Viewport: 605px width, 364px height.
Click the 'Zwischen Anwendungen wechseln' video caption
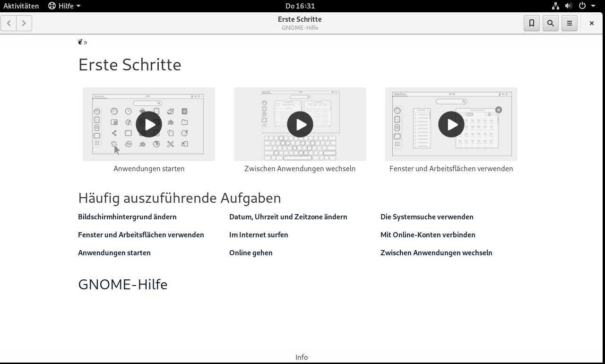coord(300,169)
